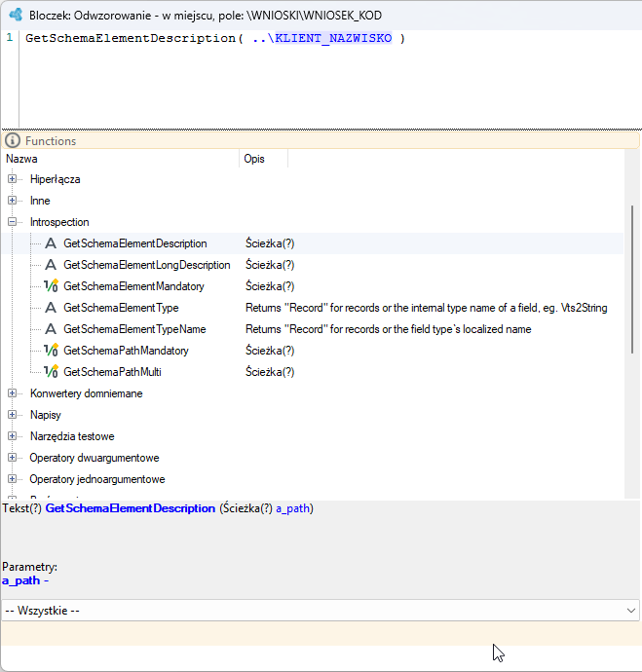Click the boolean icon beside GetSchemaPathMulti

coord(51,372)
